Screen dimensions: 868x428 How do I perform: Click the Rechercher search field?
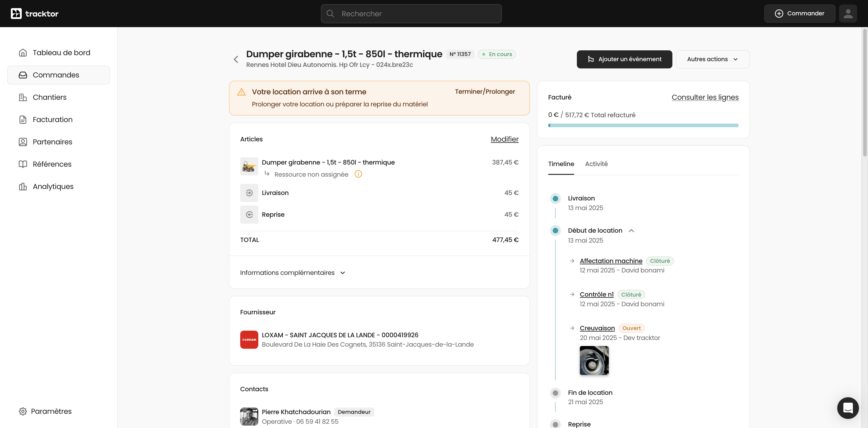(x=411, y=14)
